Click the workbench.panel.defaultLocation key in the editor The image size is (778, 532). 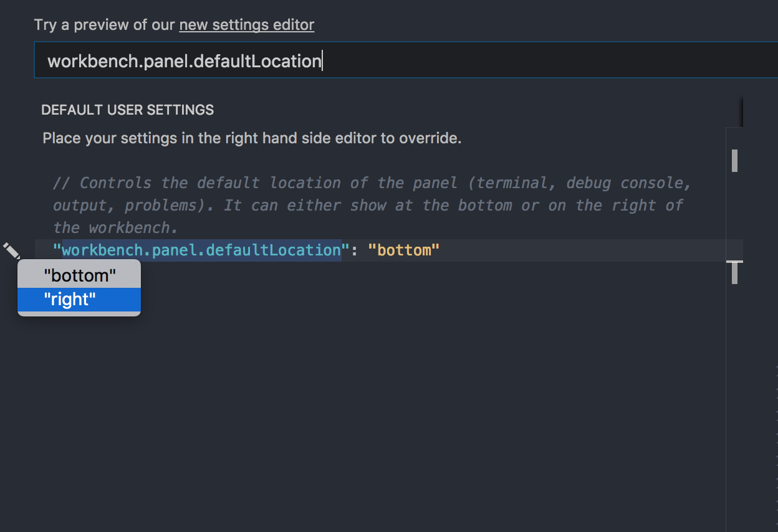[x=201, y=250]
